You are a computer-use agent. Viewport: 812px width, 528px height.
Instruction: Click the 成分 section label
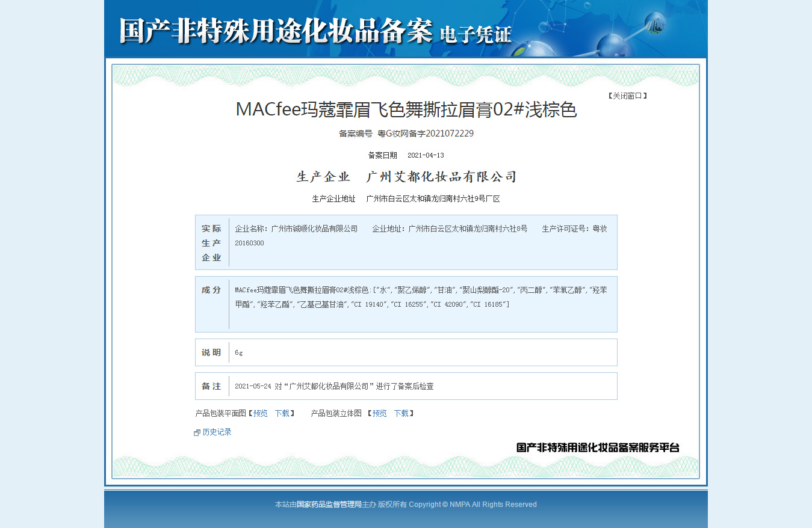click(x=211, y=290)
